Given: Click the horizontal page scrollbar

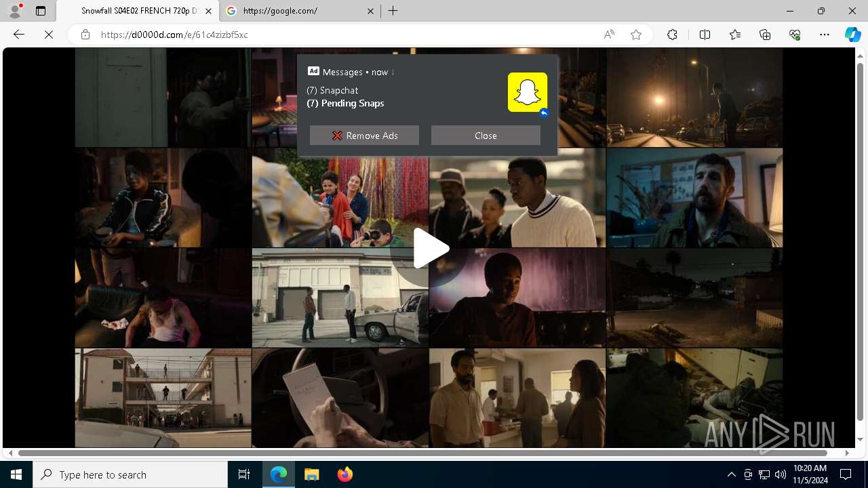Looking at the screenshot, I should click(422, 453).
